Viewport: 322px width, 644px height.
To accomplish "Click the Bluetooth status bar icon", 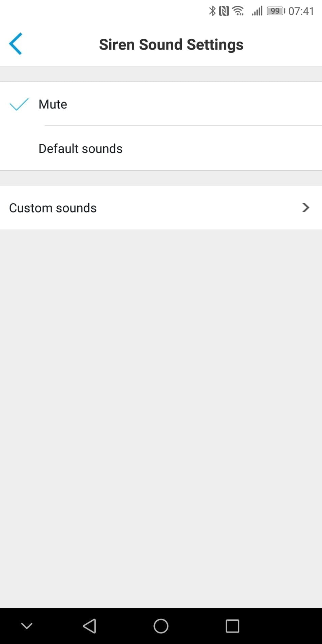I will point(212,11).
